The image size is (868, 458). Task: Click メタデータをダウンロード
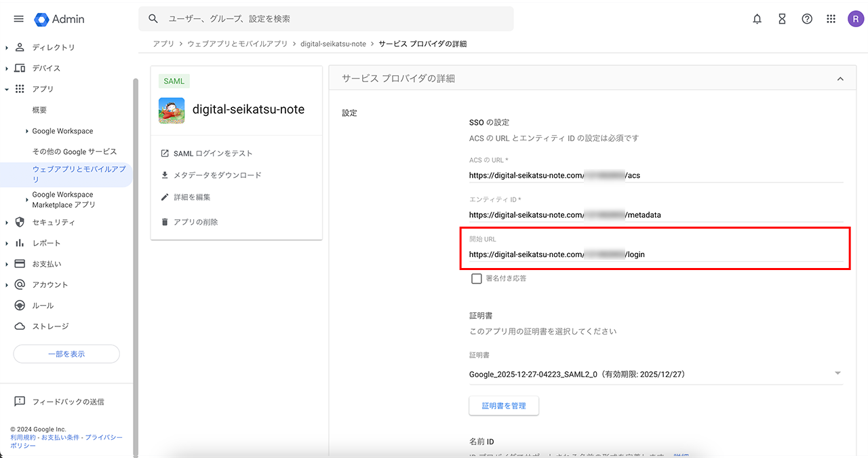pos(217,175)
